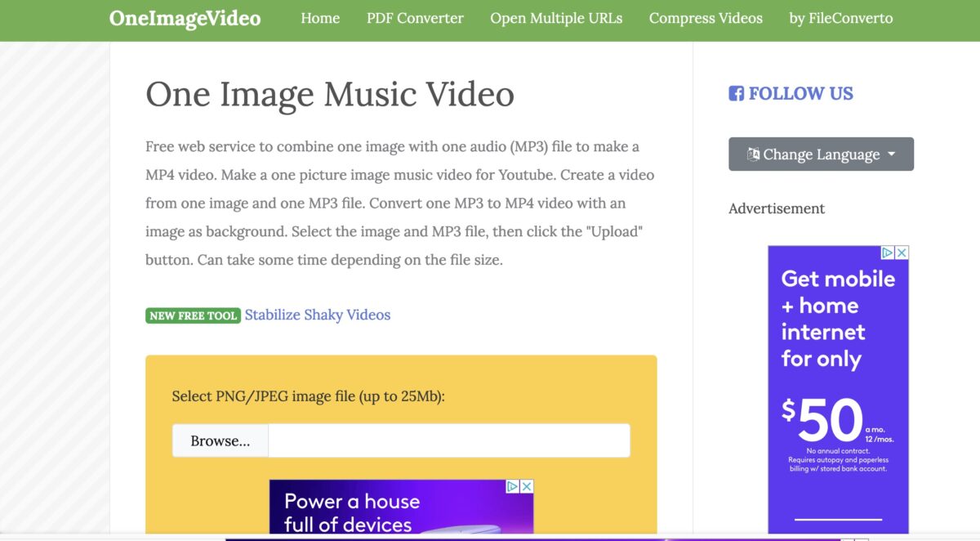The image size is (980, 541).
Task: Close the sidebar mobile internet ad
Action: [x=902, y=253]
